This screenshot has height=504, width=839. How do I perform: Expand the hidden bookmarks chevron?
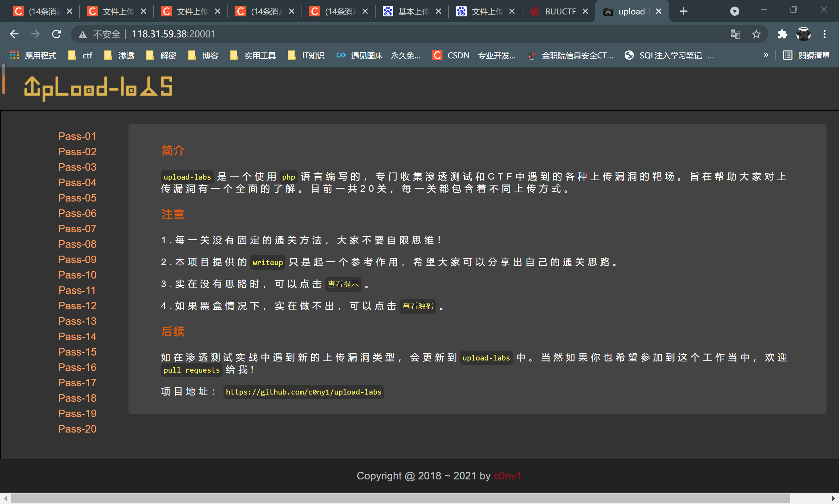click(x=766, y=55)
